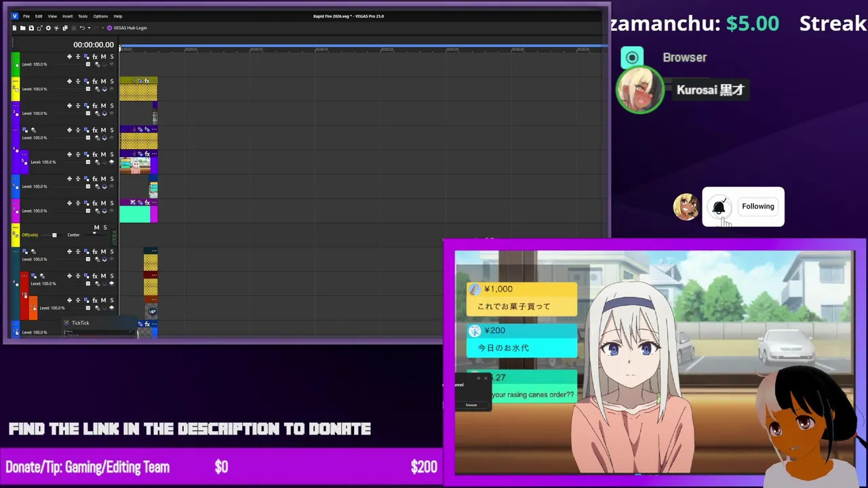Click the Paste icon in the toolbar
The image size is (868, 488).
click(73, 28)
